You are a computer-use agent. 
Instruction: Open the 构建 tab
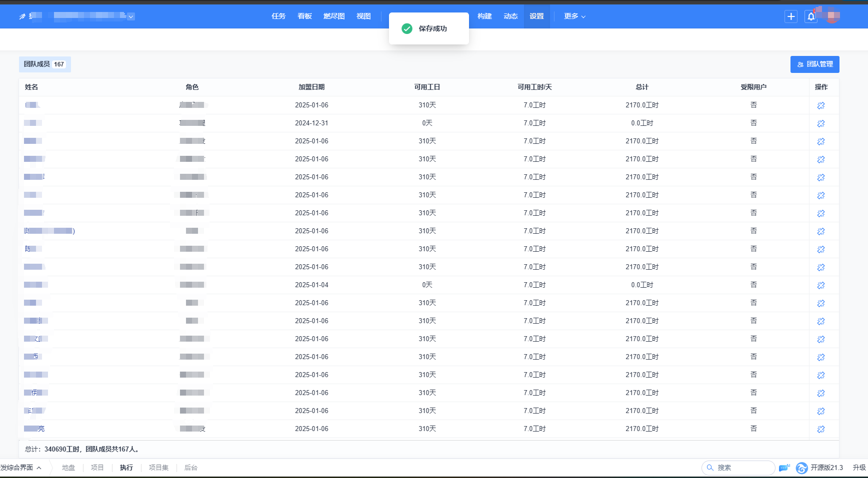(484, 16)
